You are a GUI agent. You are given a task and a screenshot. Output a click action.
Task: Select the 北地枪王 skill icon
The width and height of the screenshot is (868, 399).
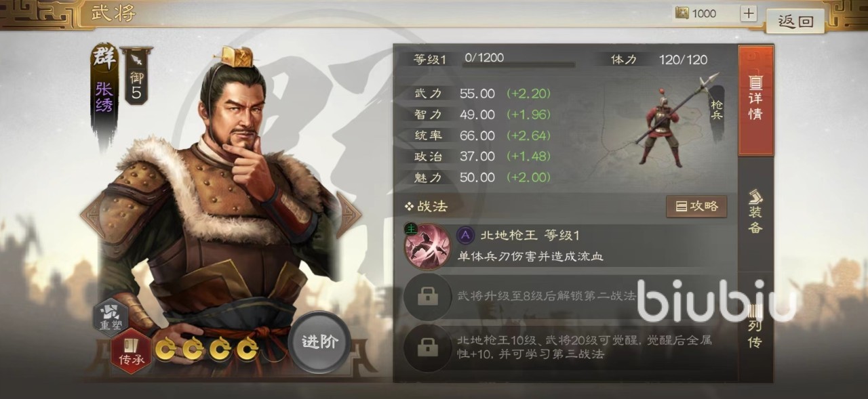click(428, 246)
